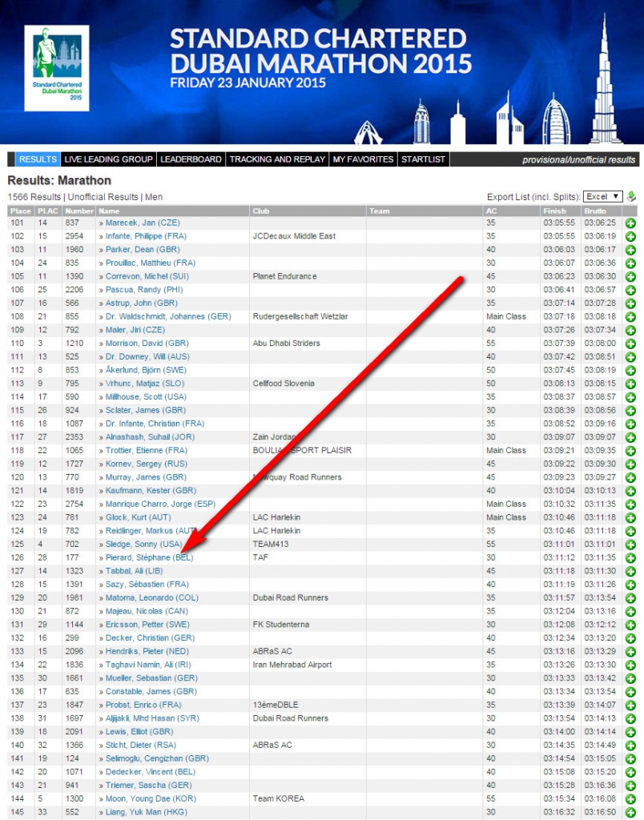Open runner Marecek, Jan (CZE) details

pos(143,223)
